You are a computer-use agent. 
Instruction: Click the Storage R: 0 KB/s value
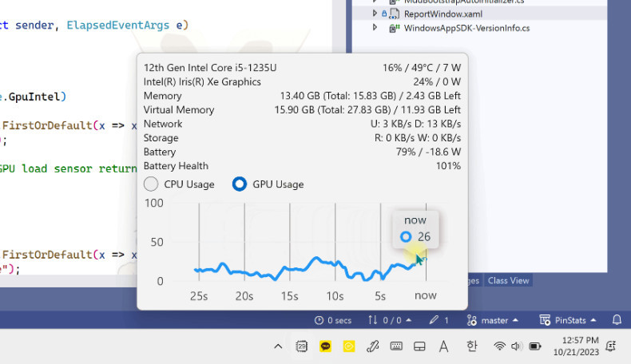point(418,138)
